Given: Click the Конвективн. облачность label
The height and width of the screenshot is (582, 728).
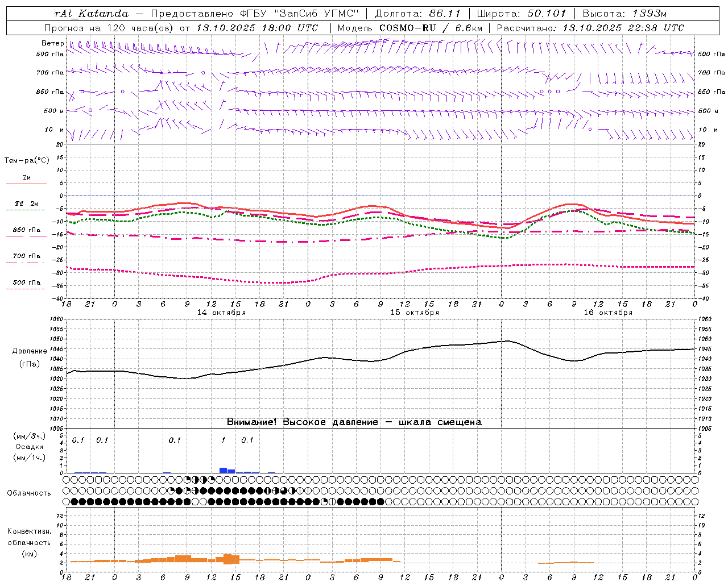Looking at the screenshot, I should point(29,537).
